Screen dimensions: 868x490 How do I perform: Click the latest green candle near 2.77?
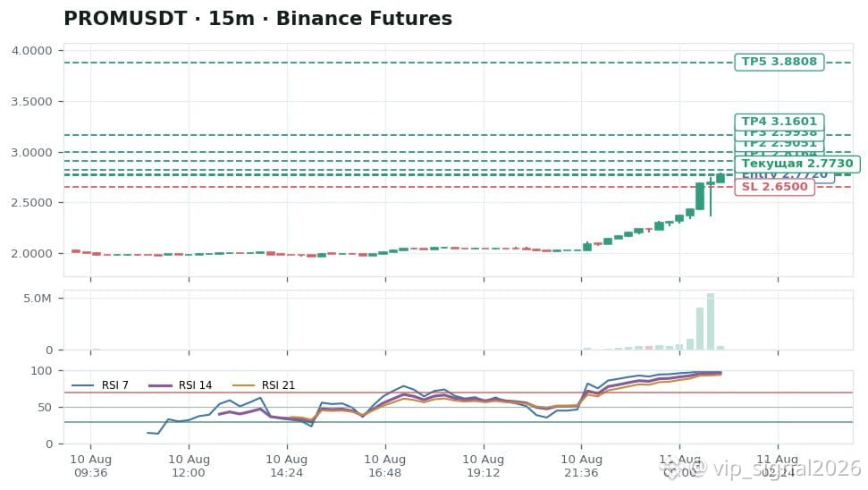click(x=721, y=178)
